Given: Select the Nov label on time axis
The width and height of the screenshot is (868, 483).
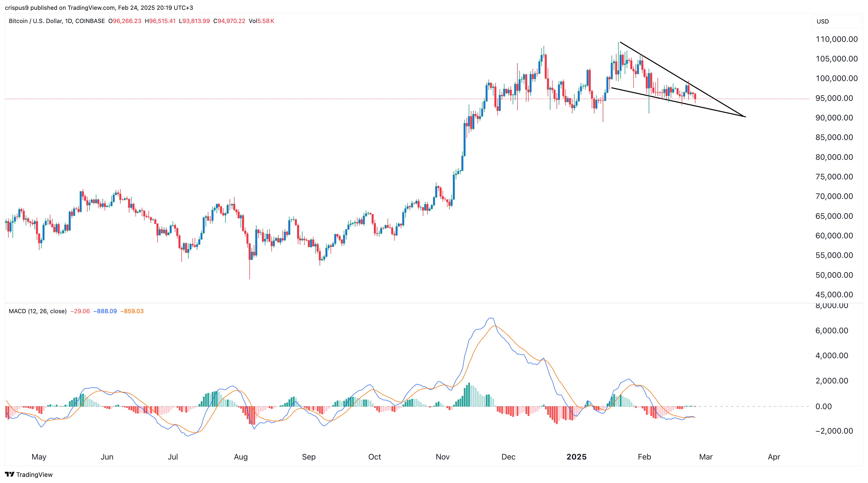Looking at the screenshot, I should [442, 457].
